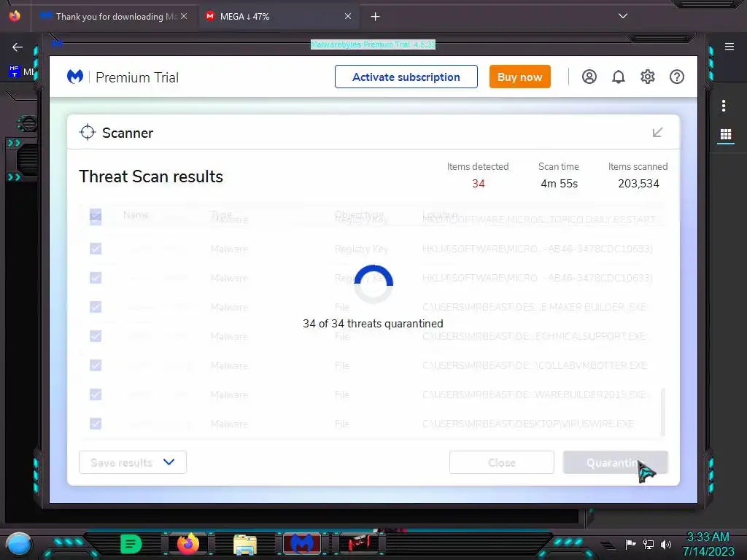Open Firefox from the taskbar
This screenshot has height=560, width=747.
pyautogui.click(x=187, y=543)
